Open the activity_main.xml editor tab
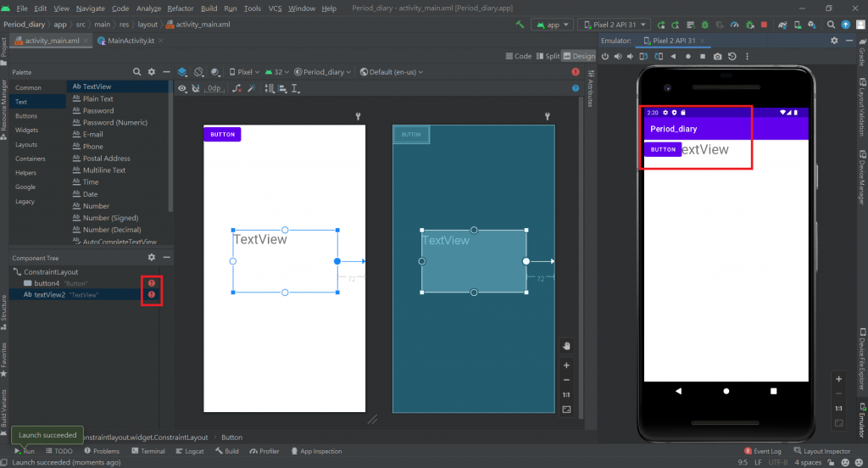868x468 pixels. pyautogui.click(x=52, y=41)
